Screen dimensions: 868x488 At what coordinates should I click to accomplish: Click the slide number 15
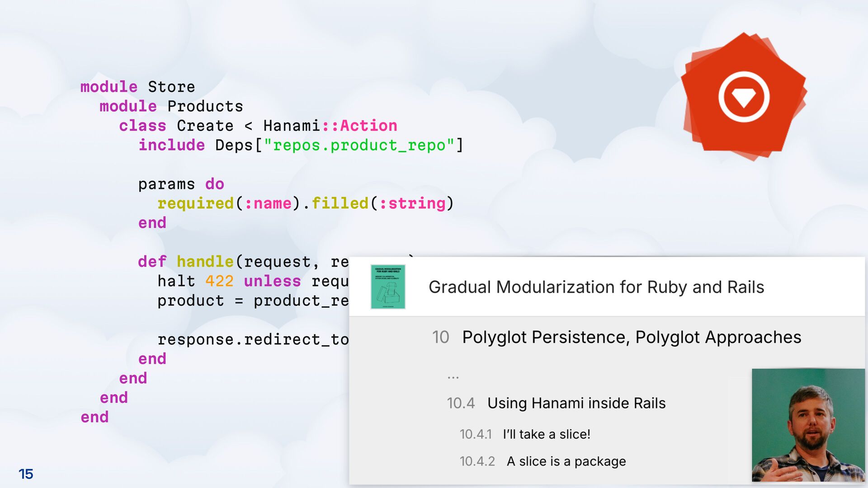pyautogui.click(x=26, y=474)
